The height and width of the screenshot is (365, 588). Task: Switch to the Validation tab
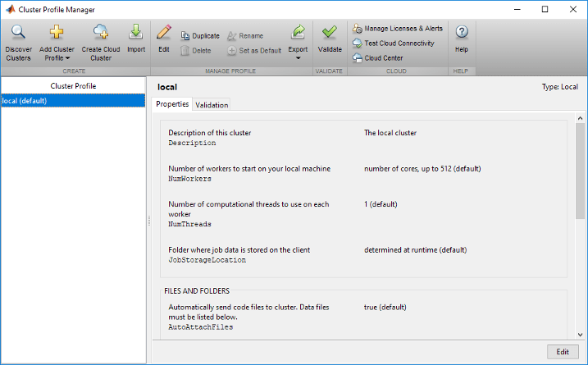click(x=212, y=105)
